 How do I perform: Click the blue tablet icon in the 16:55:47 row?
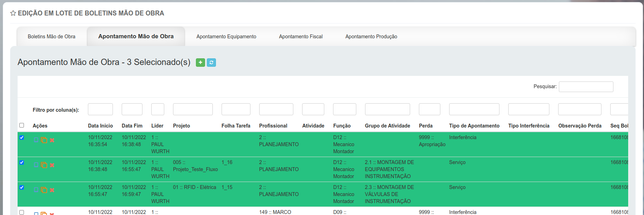click(x=36, y=190)
